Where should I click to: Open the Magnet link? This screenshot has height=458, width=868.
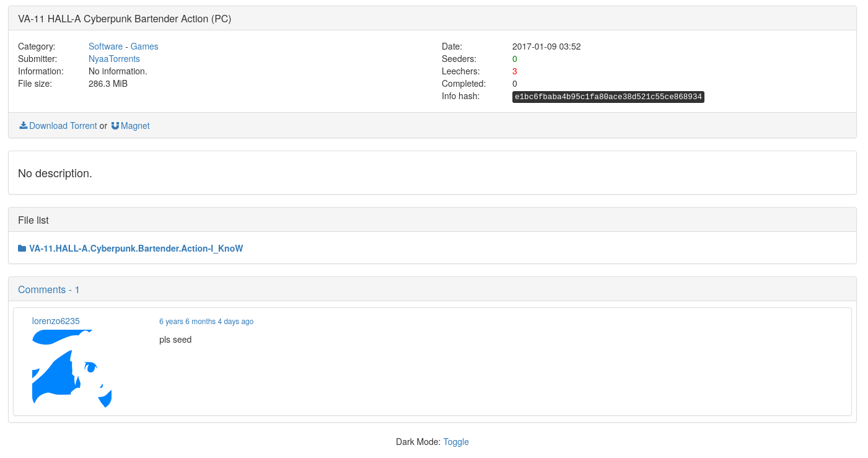[135, 126]
